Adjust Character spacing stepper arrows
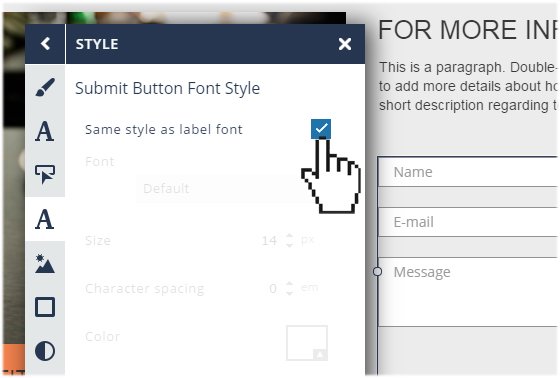This screenshot has height=378, width=560. point(289,288)
